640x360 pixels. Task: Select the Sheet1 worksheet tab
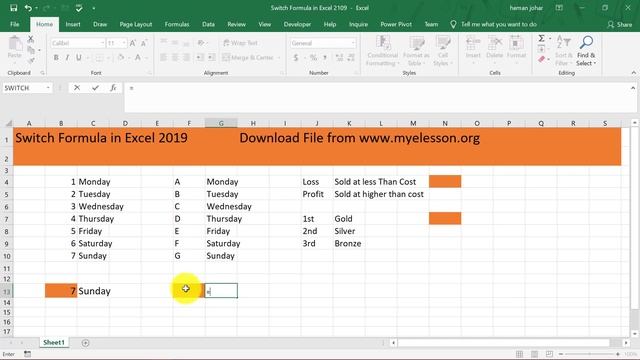54,342
